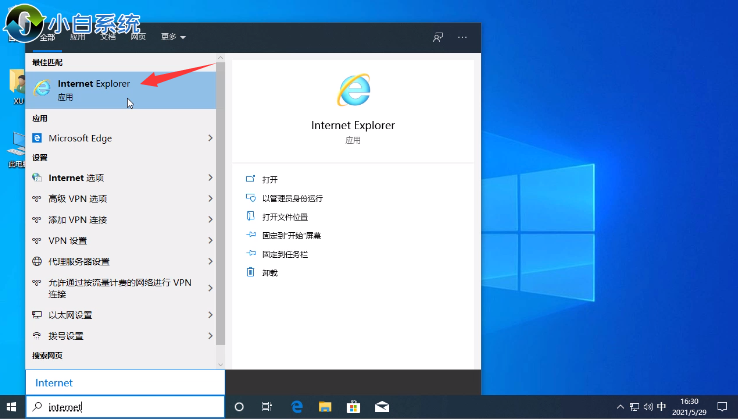This screenshot has width=738, height=419.
Task: Open Microsoft Store from the taskbar
Action: 353,408
